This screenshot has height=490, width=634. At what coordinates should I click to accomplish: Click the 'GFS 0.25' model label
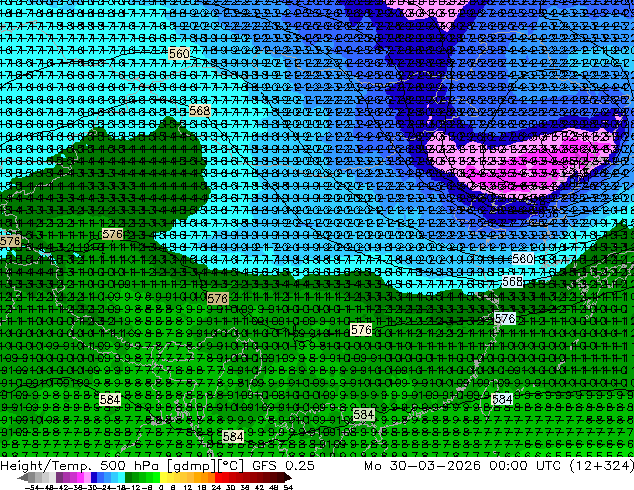tap(283, 466)
